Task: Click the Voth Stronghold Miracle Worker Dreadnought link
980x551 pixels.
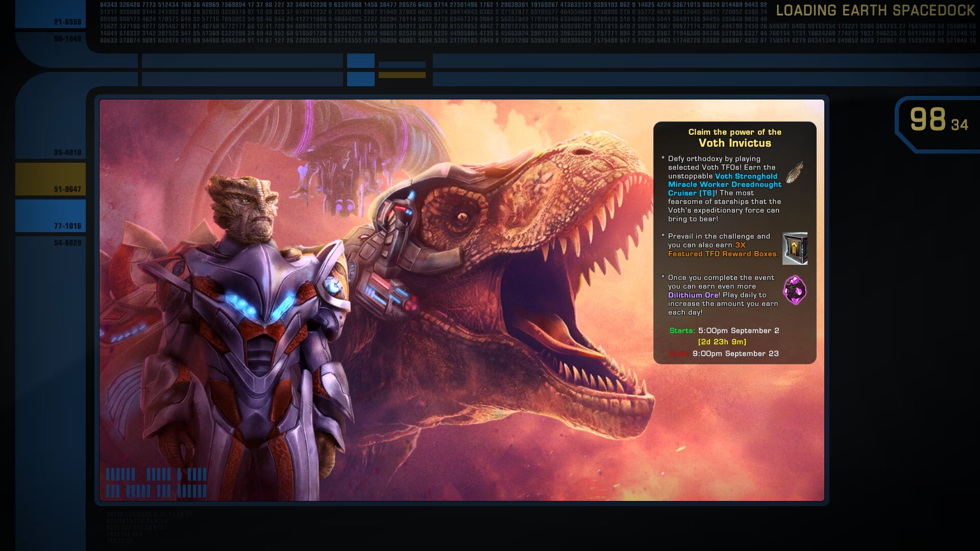Action: (x=724, y=184)
